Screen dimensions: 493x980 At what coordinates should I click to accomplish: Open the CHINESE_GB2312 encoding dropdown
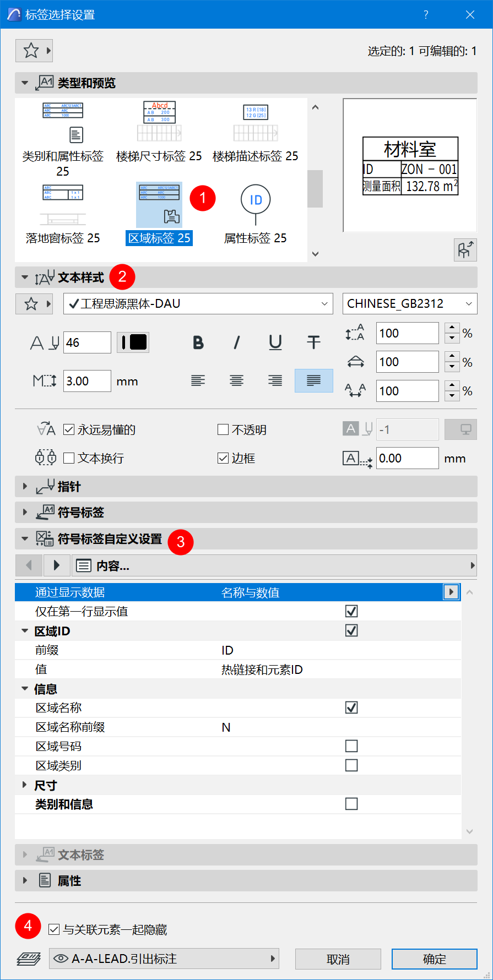click(x=410, y=304)
